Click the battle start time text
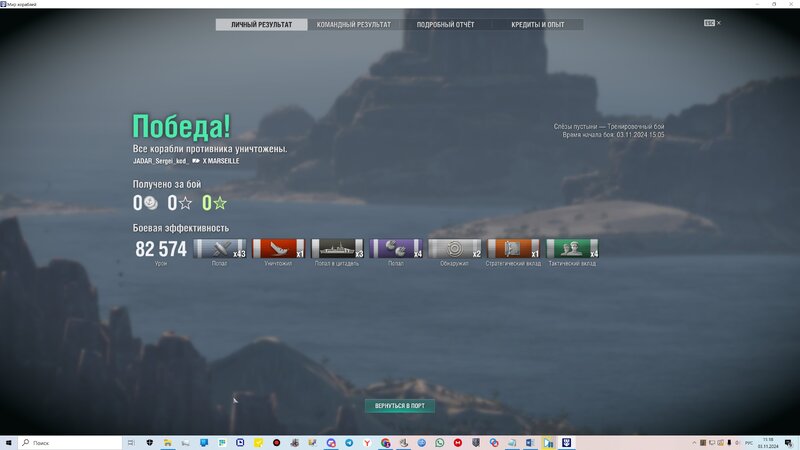The width and height of the screenshot is (800, 450). tap(613, 135)
